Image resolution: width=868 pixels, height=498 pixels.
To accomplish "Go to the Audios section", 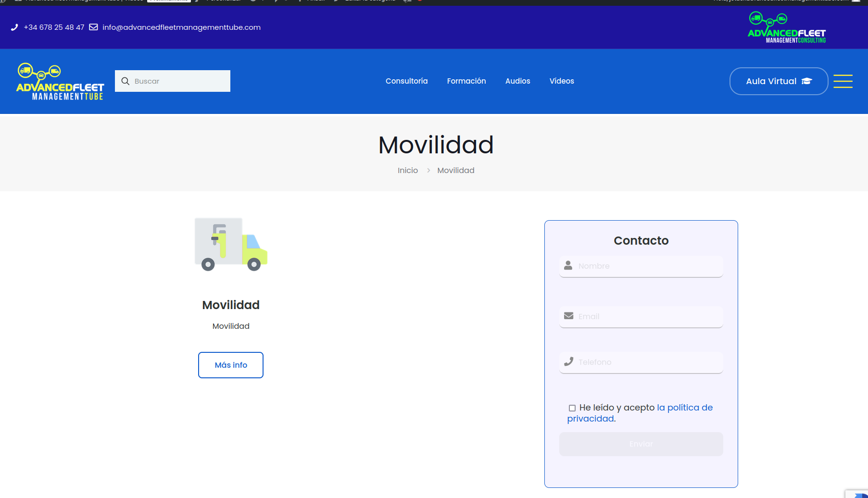I will [517, 81].
